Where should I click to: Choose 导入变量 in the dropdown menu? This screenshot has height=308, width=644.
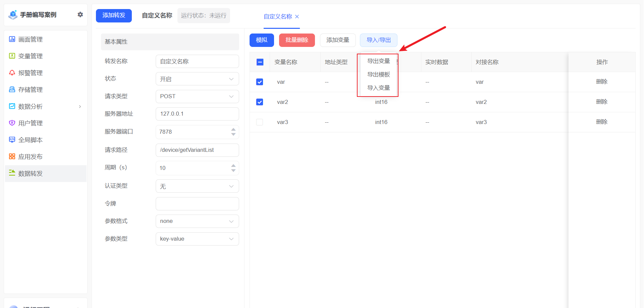pyautogui.click(x=378, y=88)
